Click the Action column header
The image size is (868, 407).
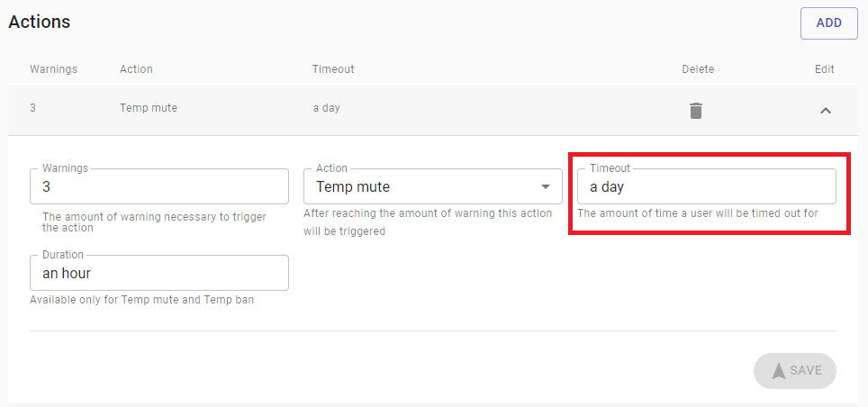click(x=136, y=69)
